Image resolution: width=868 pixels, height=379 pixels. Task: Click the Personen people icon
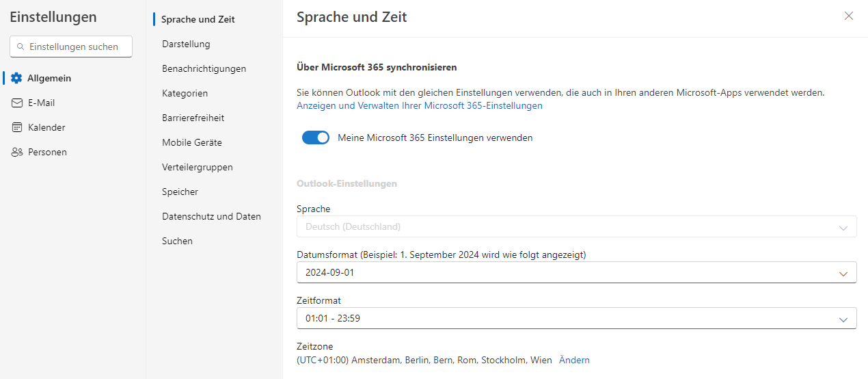[x=17, y=152]
